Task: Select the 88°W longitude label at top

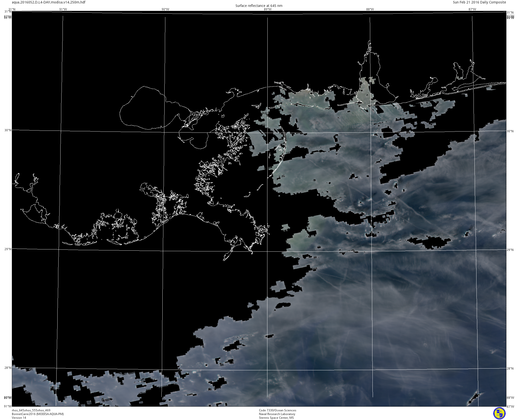Action: click(x=370, y=9)
